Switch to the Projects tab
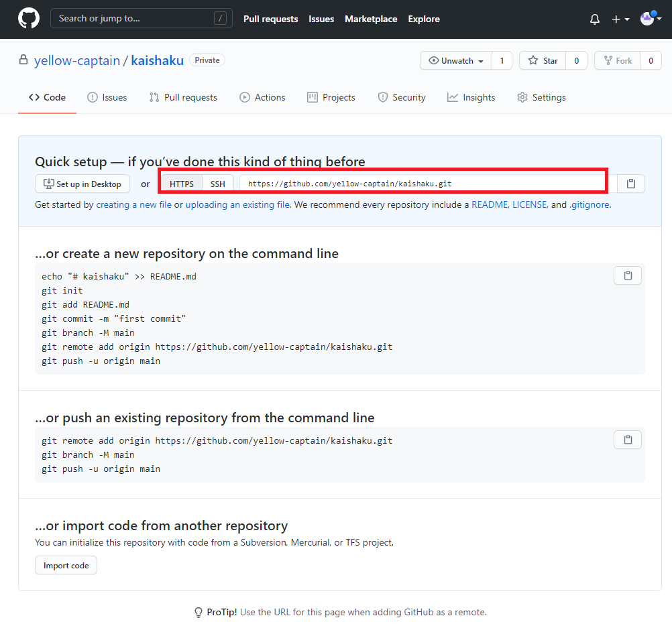Screen dimensions: 672x624 click(x=331, y=98)
